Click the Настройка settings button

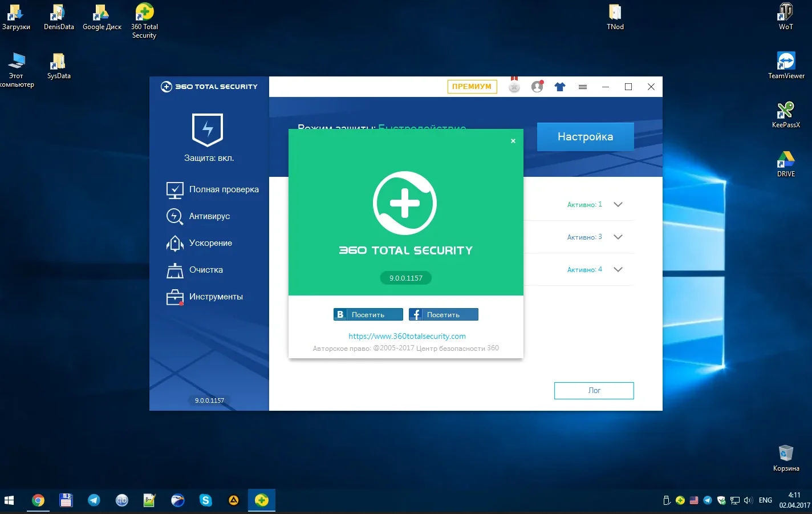586,137
